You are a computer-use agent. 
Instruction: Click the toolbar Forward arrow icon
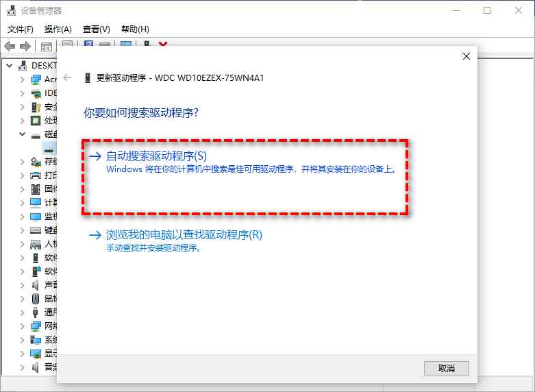coord(25,46)
